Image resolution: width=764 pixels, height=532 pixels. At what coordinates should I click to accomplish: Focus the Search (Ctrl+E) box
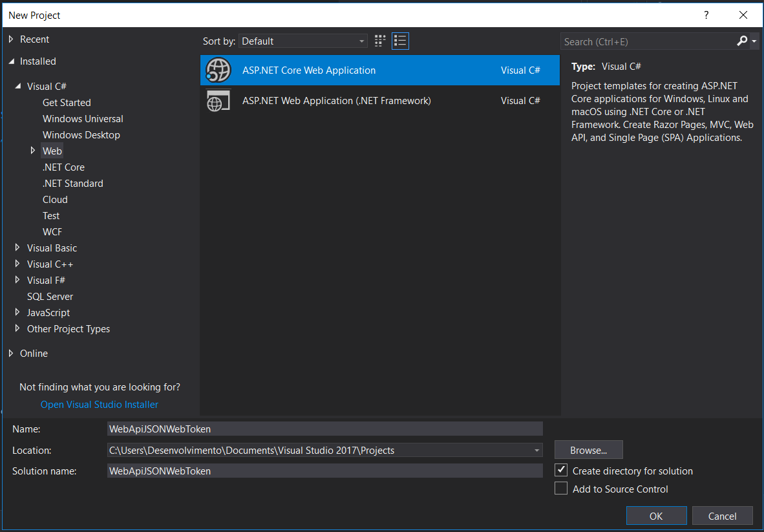click(x=648, y=41)
